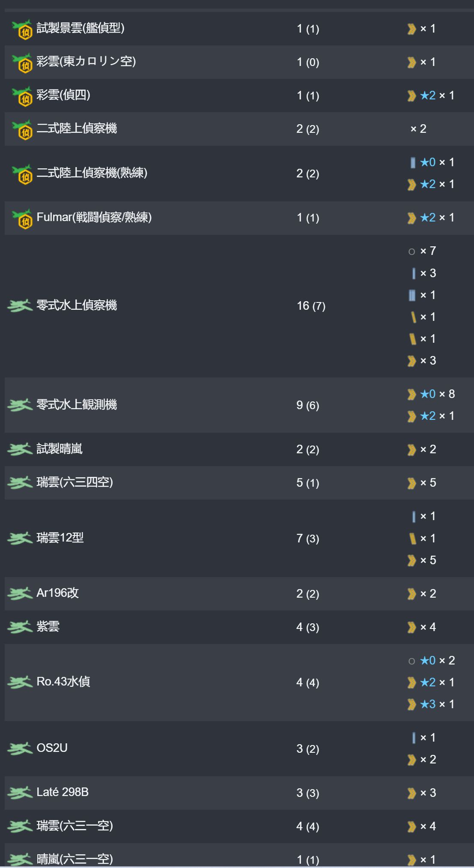The image size is (474, 868).
Task: Select the 瑞雲(六三一空) row
Action: [239, 826]
